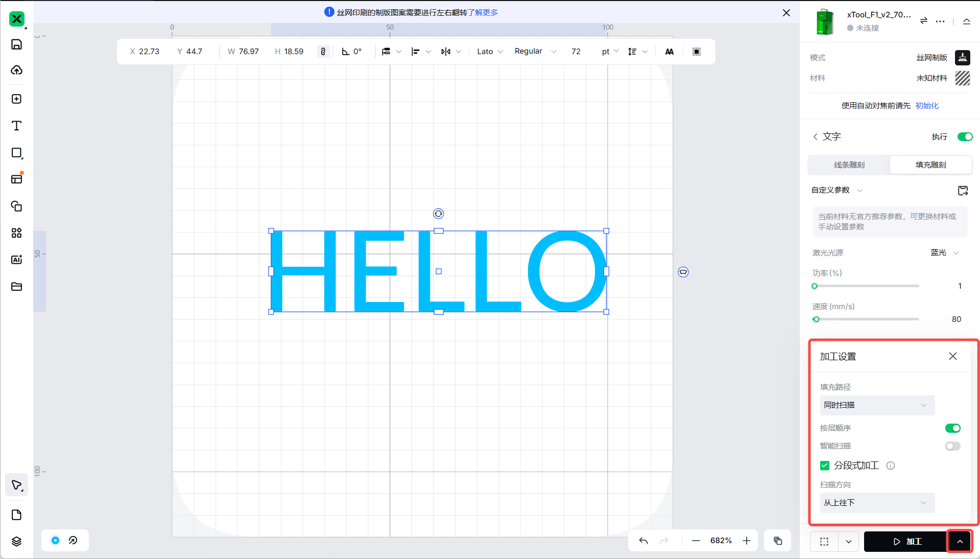Click the W width input field
Image resolution: width=980 pixels, height=559 pixels.
click(x=248, y=52)
